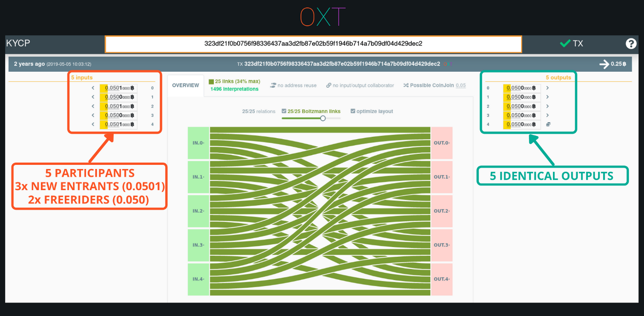The height and width of the screenshot is (316, 644).
Task: Select the OUT.0 node in the diagram
Action: (442, 143)
